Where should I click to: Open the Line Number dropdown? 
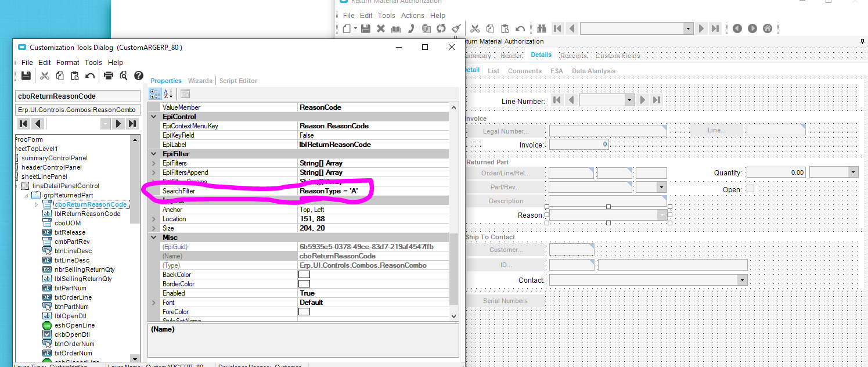pos(629,100)
